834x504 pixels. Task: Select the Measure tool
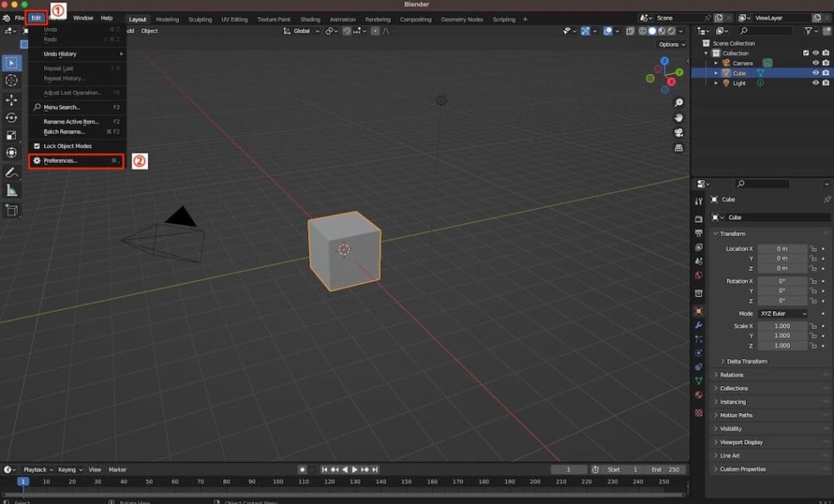[11, 191]
